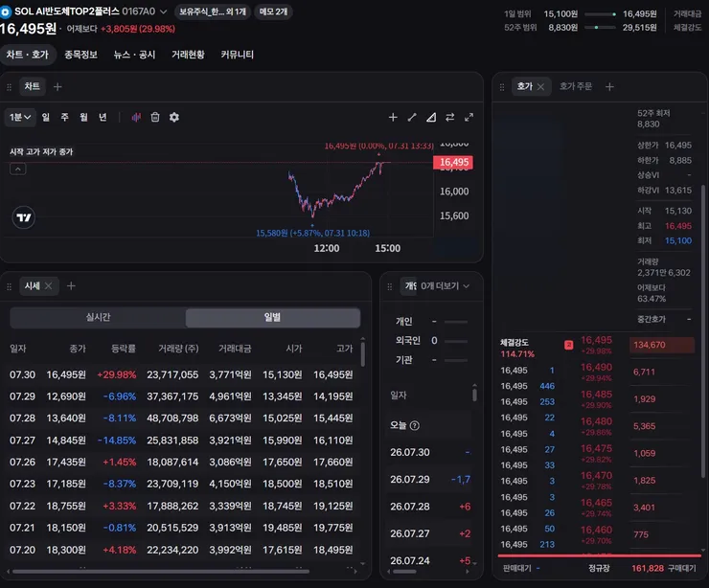Viewport: 709px width, 588px height.
Task: Click the 1일 범위 range slider
Action: coord(600,14)
